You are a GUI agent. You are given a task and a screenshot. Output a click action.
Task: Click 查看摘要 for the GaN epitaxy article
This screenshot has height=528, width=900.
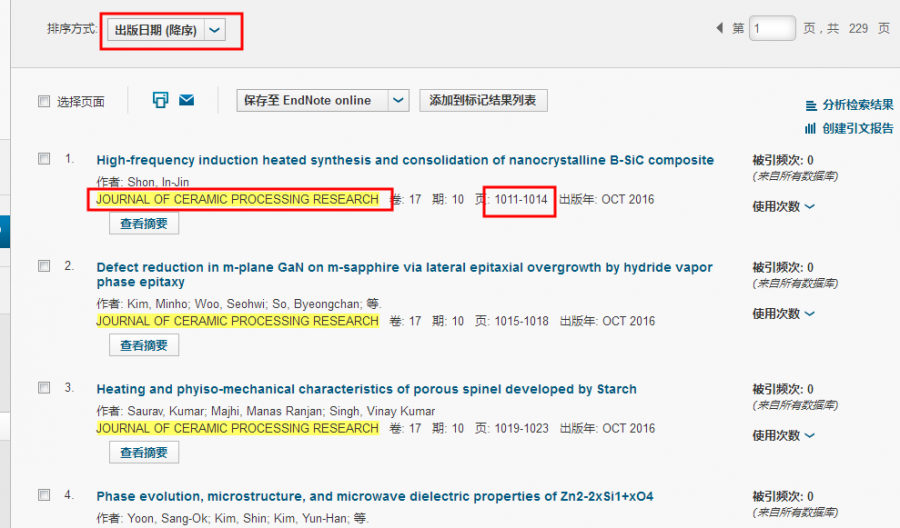143,345
